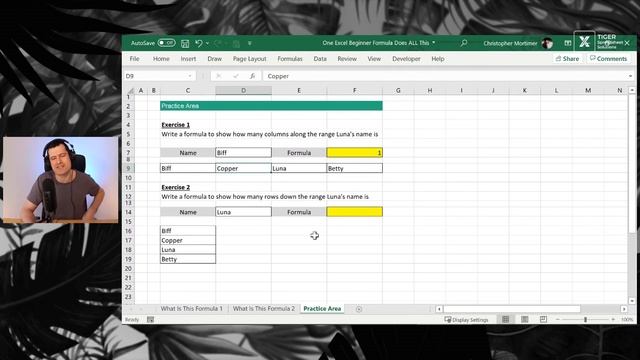Switch to Normal view icon

tap(505, 320)
